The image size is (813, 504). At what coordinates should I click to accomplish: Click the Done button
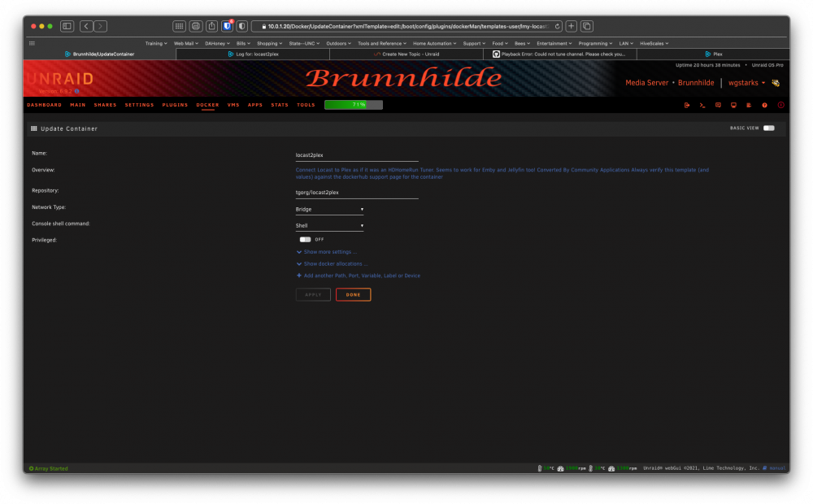coord(353,295)
